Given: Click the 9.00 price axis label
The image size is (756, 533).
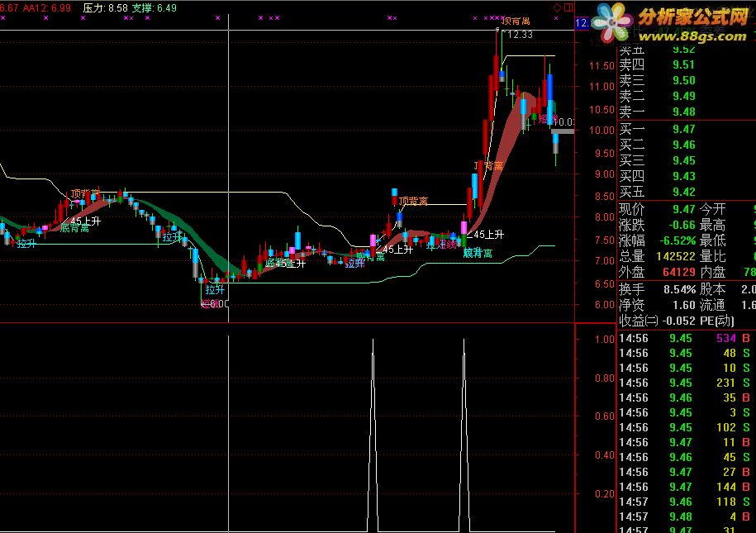Looking at the screenshot, I should [x=604, y=174].
